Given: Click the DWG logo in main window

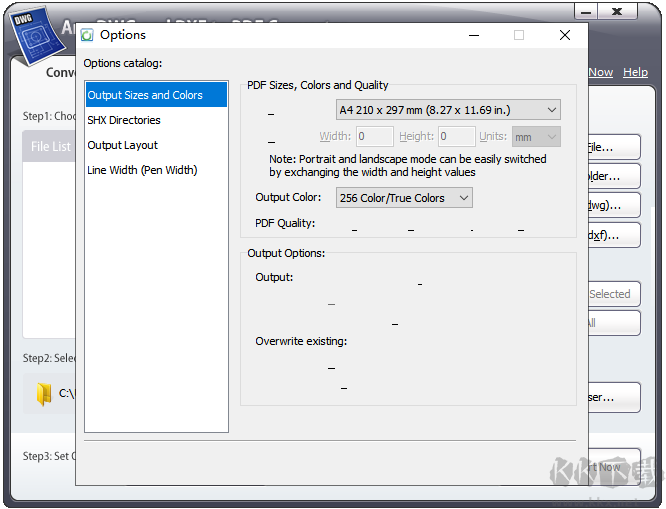Looking at the screenshot, I should click(x=35, y=36).
